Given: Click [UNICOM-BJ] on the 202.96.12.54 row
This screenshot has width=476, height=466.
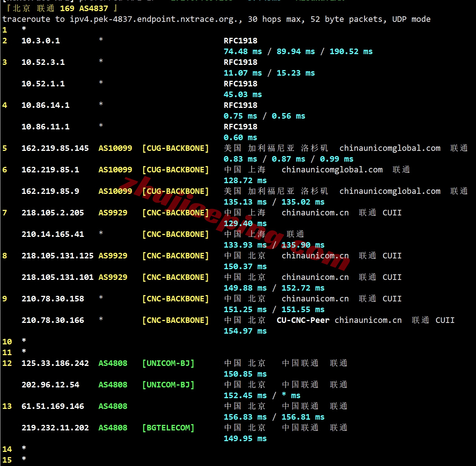Looking at the screenshot, I should 169,385.
